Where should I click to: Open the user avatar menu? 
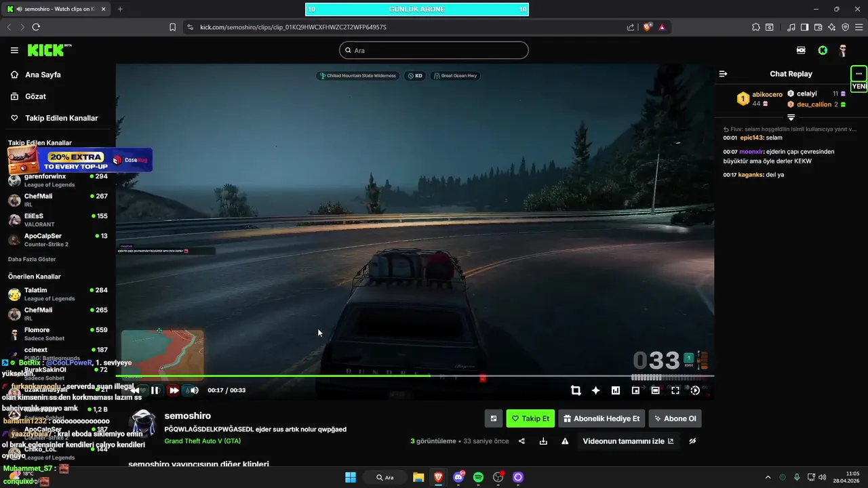point(843,50)
